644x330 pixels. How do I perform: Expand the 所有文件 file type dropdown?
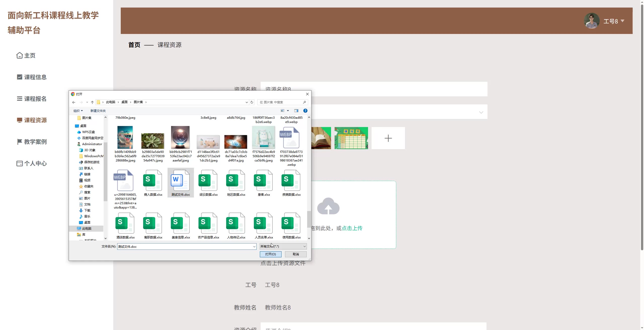[x=304, y=246]
